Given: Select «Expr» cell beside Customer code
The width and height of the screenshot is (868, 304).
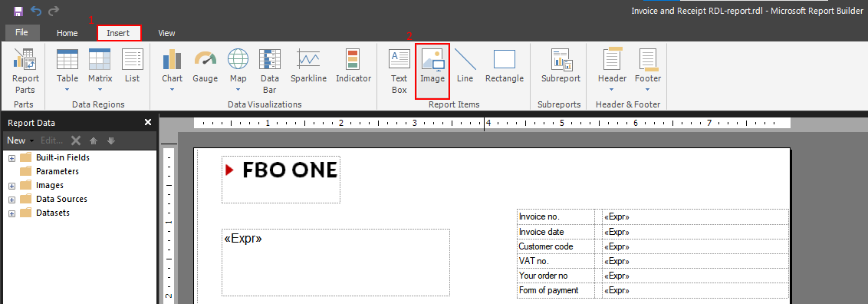Looking at the screenshot, I should pos(695,246).
